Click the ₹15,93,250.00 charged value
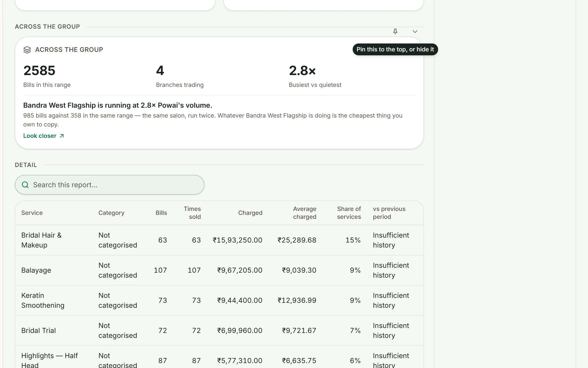 click(237, 240)
